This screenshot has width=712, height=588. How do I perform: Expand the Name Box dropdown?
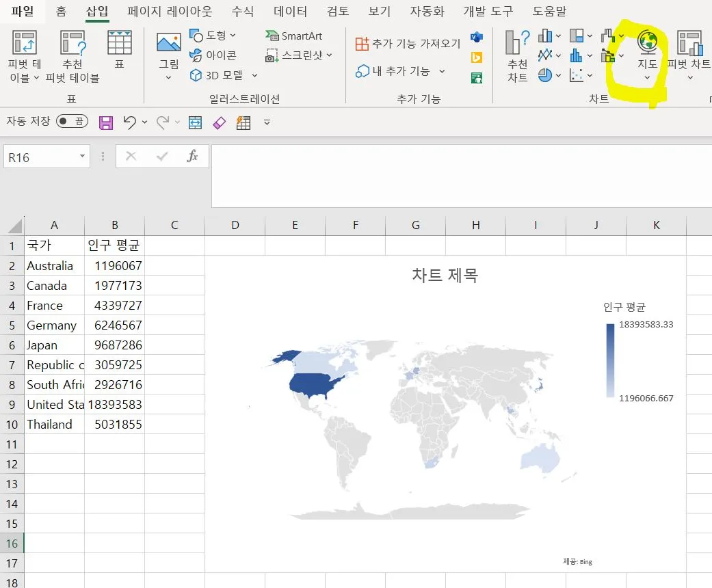pyautogui.click(x=82, y=156)
